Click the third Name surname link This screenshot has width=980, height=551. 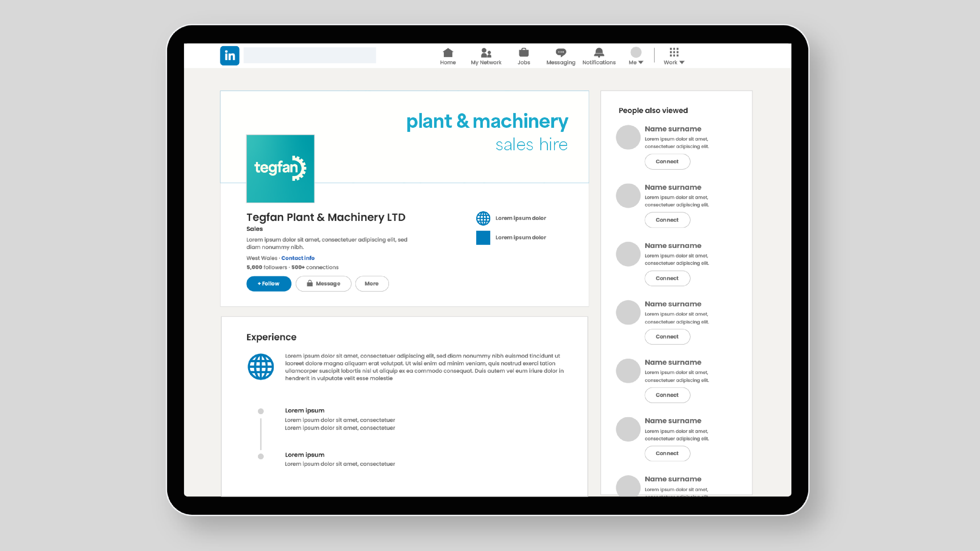[x=673, y=246]
